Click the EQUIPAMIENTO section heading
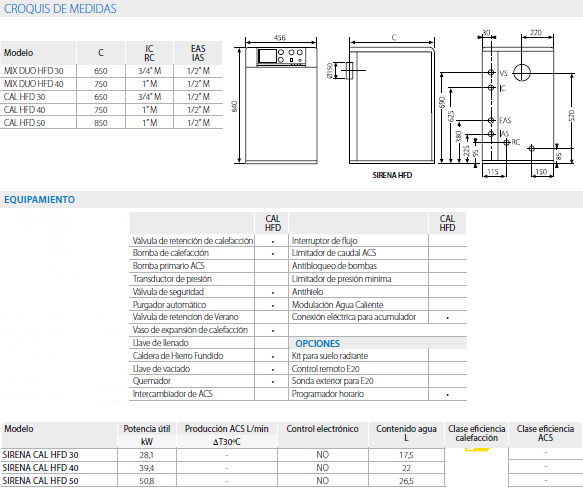Image resolution: width=583 pixels, height=488 pixels. 39,200
